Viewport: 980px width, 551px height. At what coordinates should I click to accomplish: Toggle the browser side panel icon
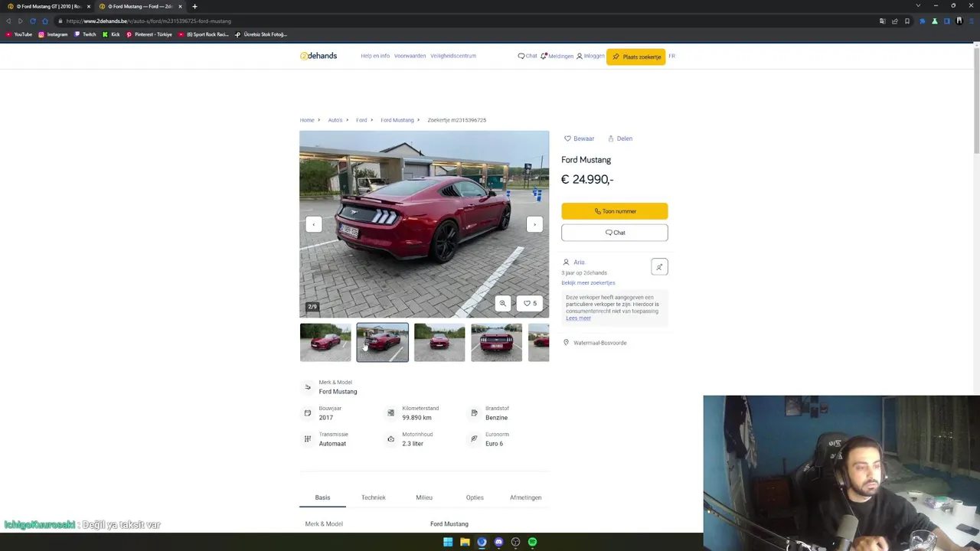click(946, 21)
